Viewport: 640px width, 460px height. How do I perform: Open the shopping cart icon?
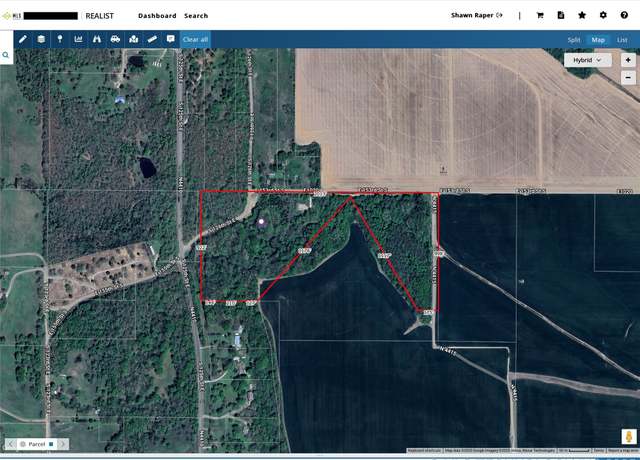tap(540, 16)
